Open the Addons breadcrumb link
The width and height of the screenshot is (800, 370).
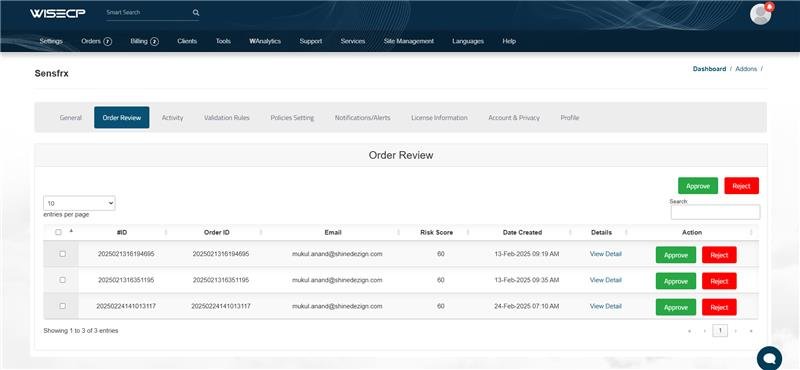tap(746, 69)
